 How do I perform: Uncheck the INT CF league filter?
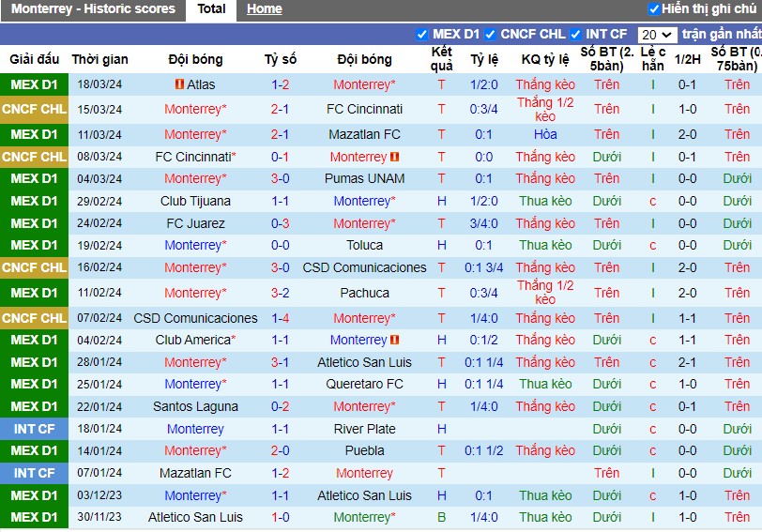[575, 35]
